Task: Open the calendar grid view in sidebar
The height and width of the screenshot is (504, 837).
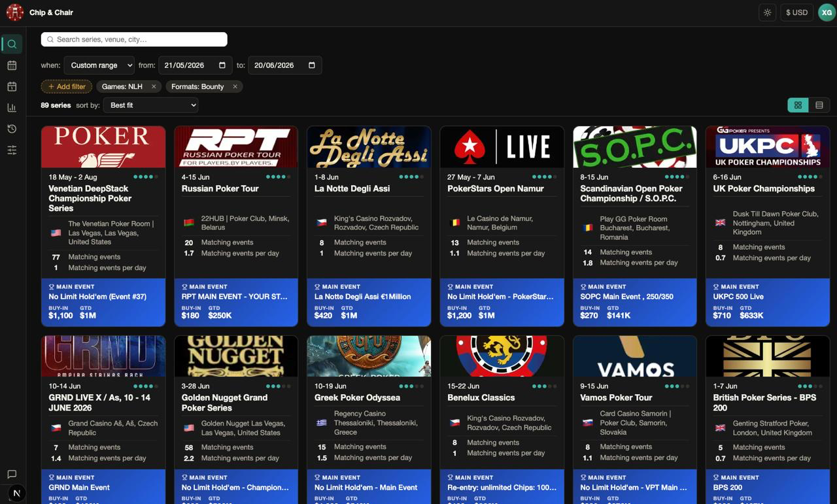Action: pyautogui.click(x=12, y=65)
